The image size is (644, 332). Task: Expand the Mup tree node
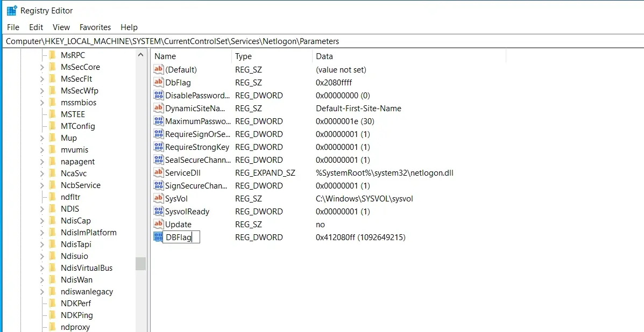[42, 138]
